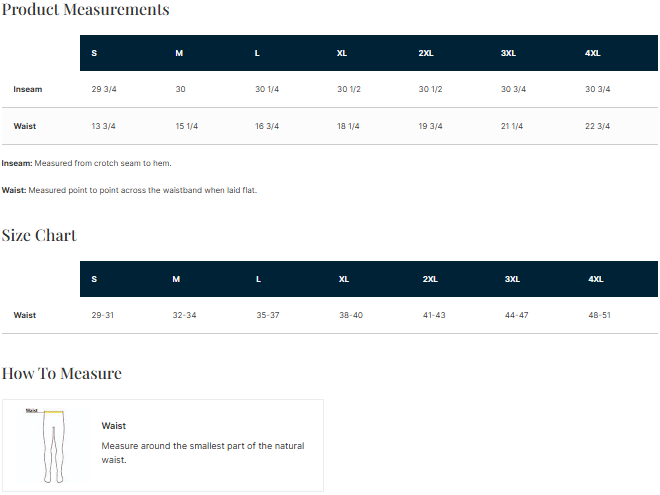Select the 29-31 waist size range

coord(102,315)
